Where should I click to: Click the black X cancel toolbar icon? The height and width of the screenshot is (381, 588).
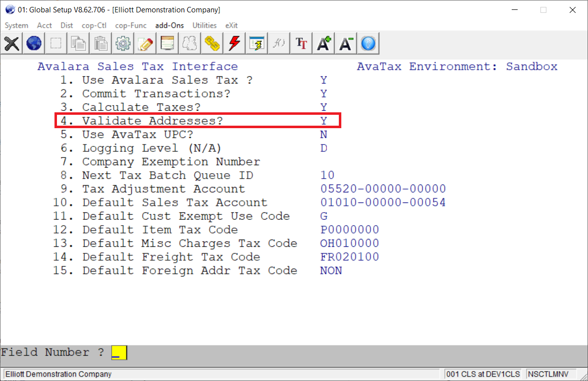pos(11,44)
